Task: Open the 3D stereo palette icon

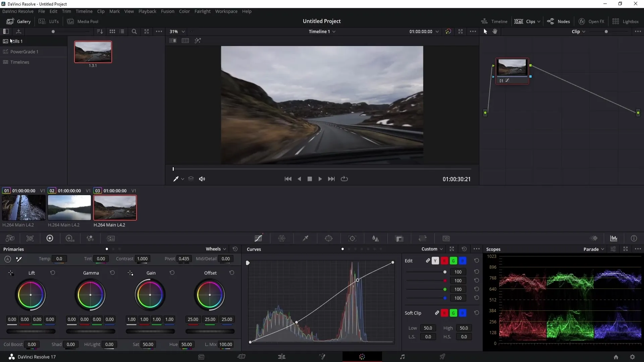Action: 446,238
